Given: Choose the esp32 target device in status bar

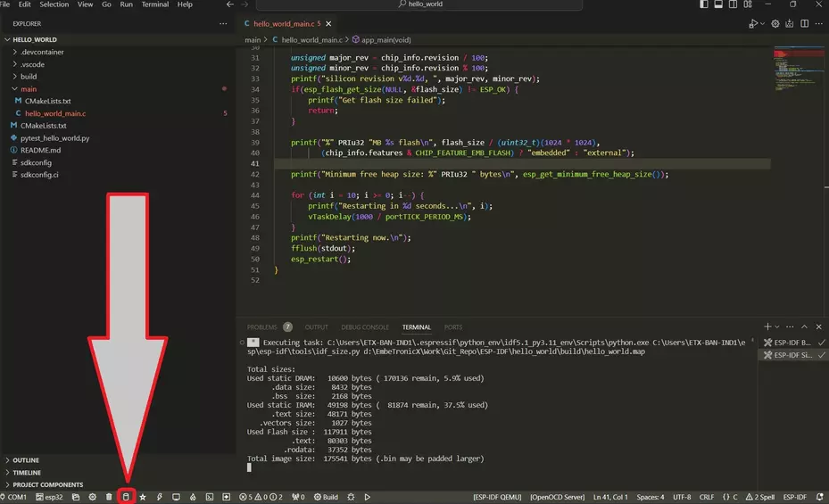Looking at the screenshot, I should click(x=49, y=497).
